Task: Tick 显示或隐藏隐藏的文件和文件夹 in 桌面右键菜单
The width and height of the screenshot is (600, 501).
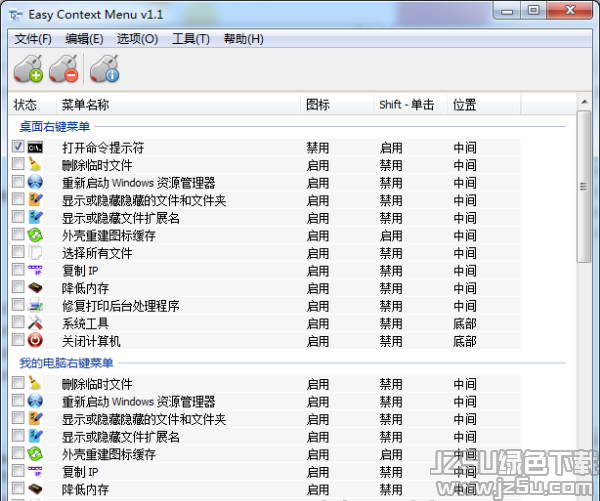Action: pos(18,199)
